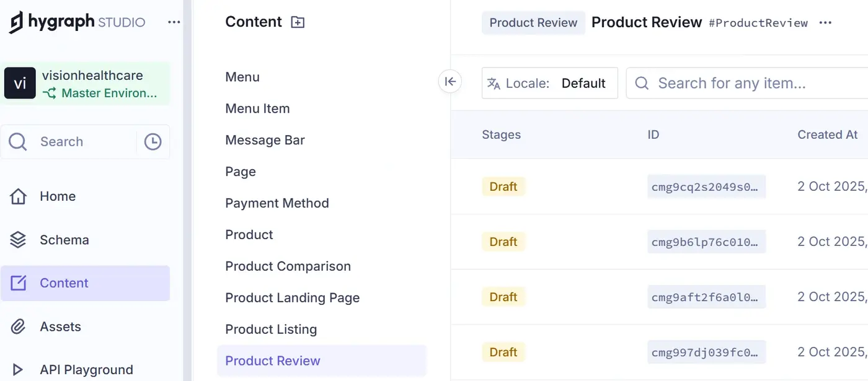This screenshot has height=381, width=868.
Task: Focus the Search for any item field
Action: [x=747, y=83]
